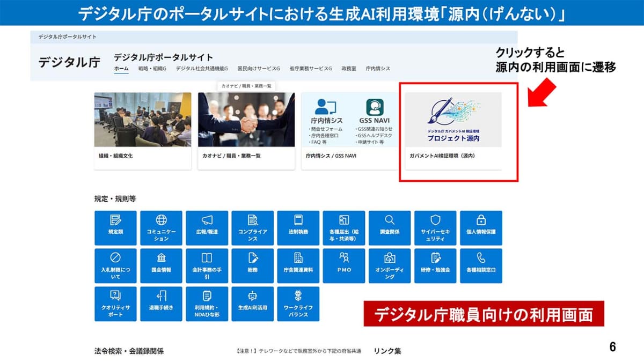Image resolution: width=644 pixels, height=362 pixels.
Task: Open the コンプライアンス tile
Action: 253,228
